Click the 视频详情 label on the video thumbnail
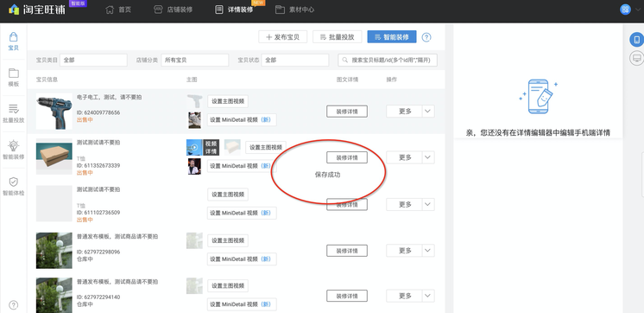The width and height of the screenshot is (644, 313). coord(211,147)
